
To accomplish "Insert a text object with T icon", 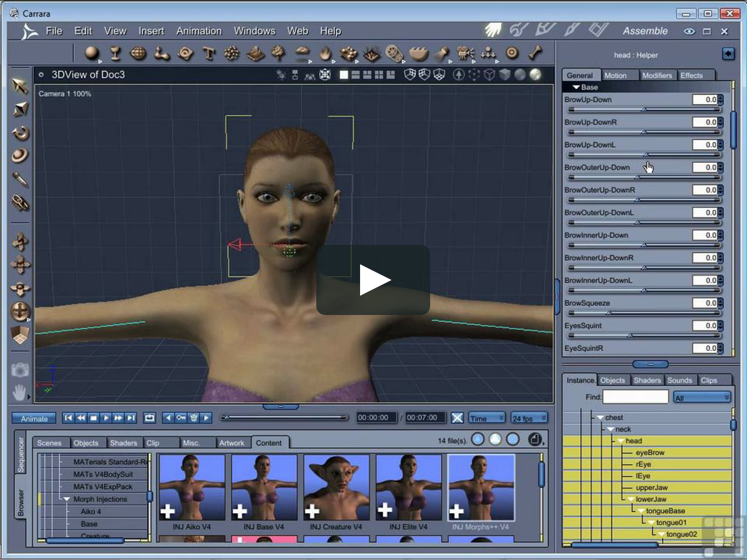I will coord(208,54).
